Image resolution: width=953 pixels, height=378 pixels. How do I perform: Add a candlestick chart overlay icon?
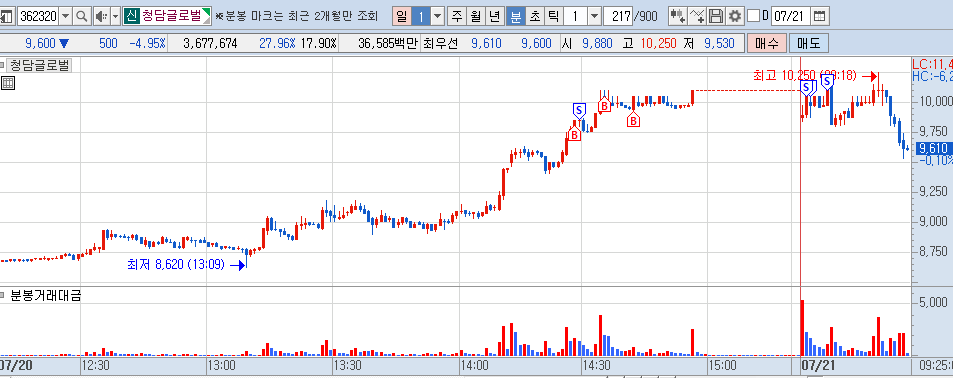[x=678, y=16]
